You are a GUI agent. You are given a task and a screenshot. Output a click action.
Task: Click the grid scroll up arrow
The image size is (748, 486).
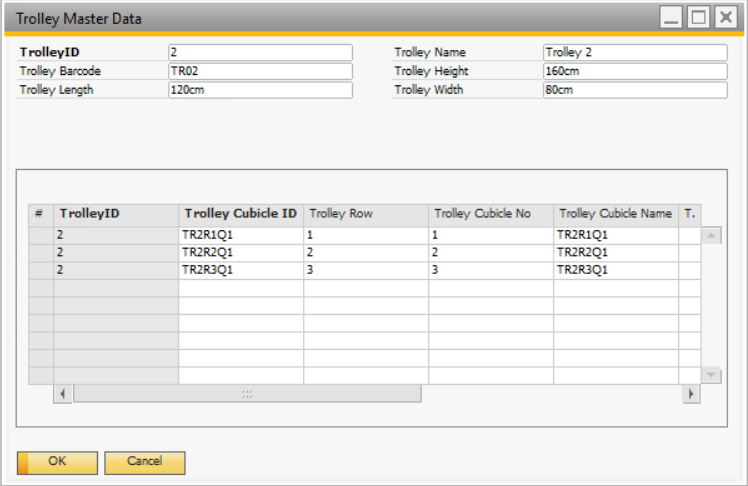click(711, 236)
